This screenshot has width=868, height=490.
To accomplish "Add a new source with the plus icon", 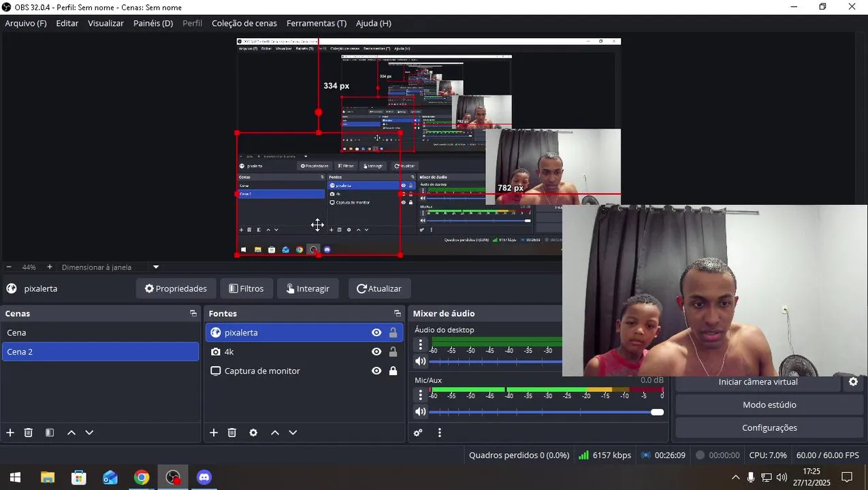I will (214, 432).
